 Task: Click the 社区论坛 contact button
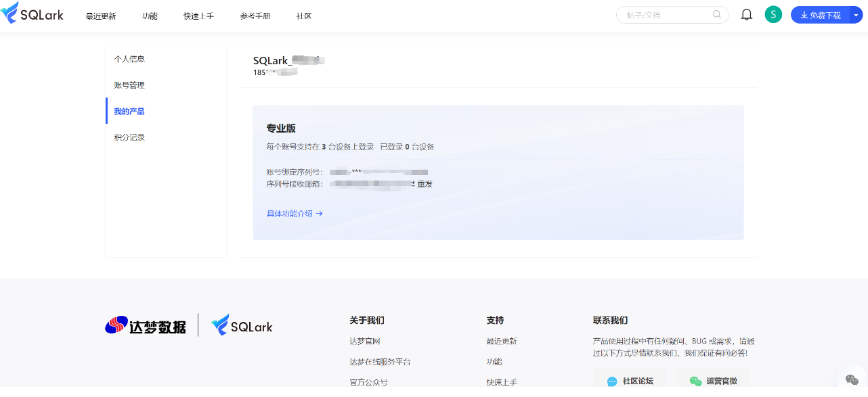[630, 381]
